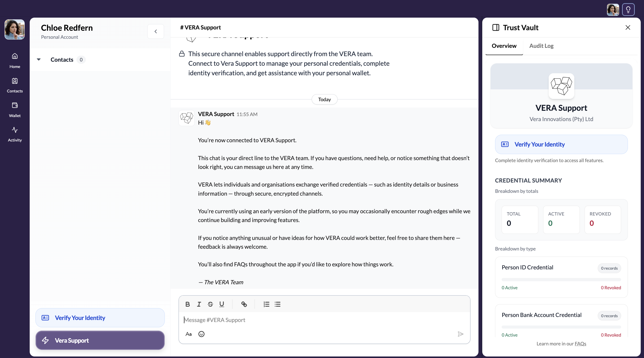Open the help lightbulb at top right
644x358 pixels.
(x=628, y=9)
